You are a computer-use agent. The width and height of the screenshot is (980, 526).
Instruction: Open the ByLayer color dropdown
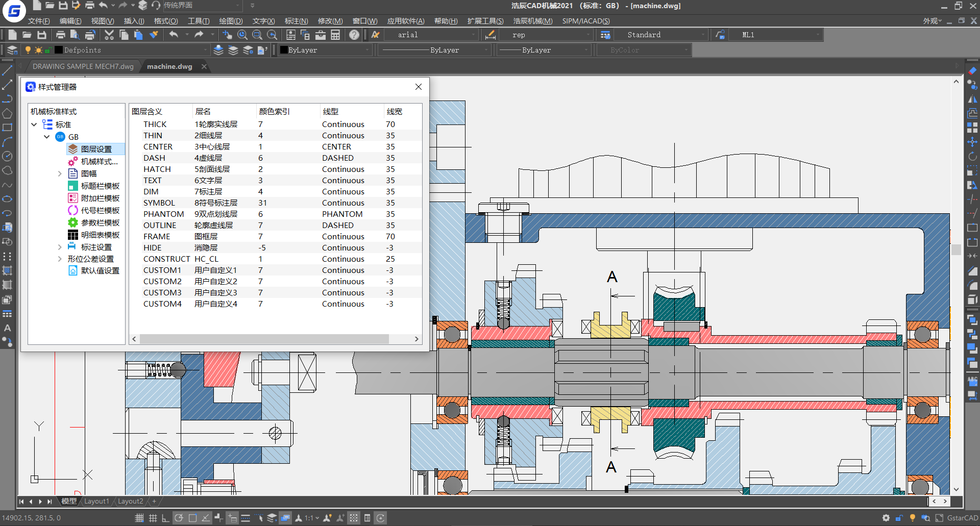(325, 50)
